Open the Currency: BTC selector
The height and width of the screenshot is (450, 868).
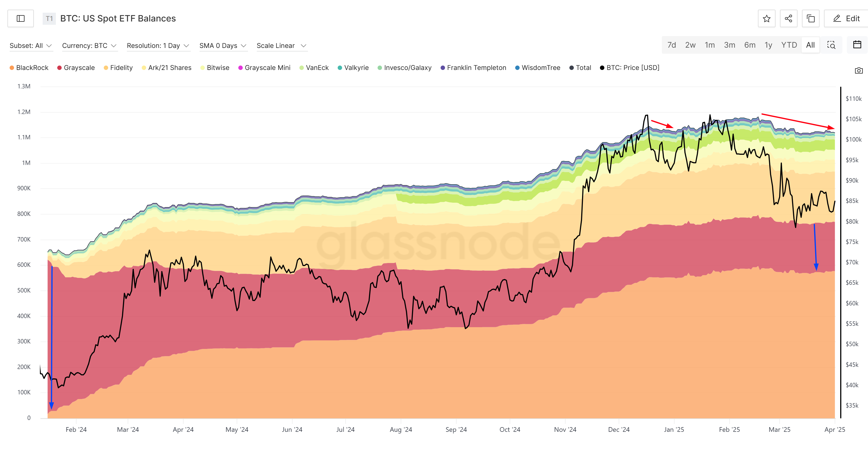click(89, 45)
